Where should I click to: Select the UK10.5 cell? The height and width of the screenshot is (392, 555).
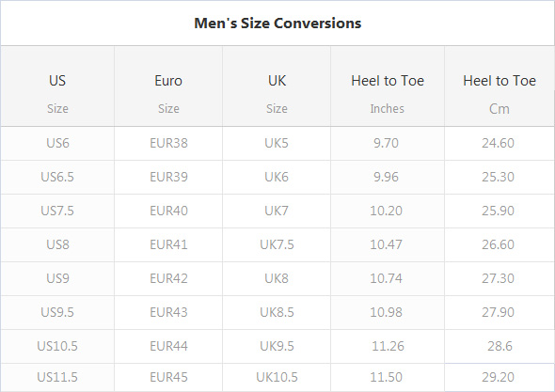click(277, 377)
